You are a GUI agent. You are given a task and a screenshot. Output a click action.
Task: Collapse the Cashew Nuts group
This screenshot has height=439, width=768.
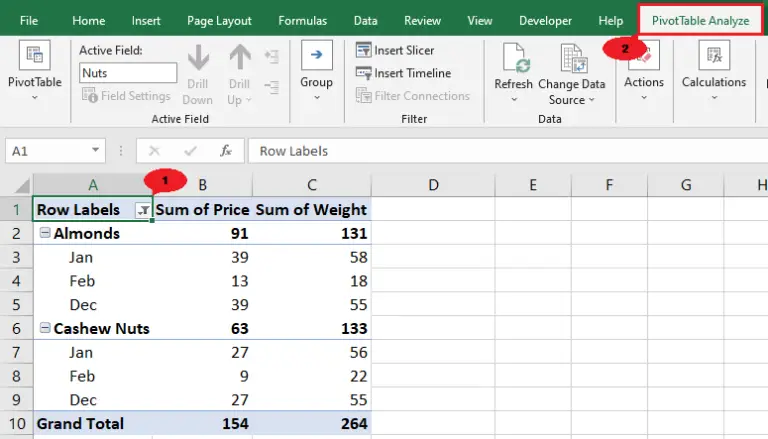(45, 328)
